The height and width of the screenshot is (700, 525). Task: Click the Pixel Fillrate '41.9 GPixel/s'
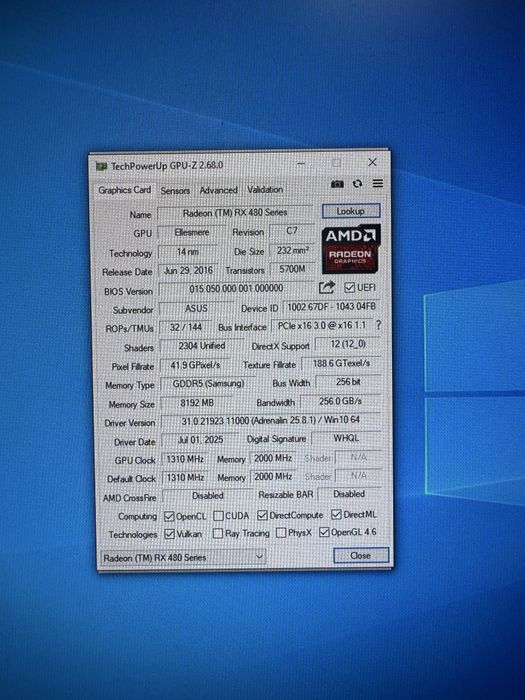(195, 365)
